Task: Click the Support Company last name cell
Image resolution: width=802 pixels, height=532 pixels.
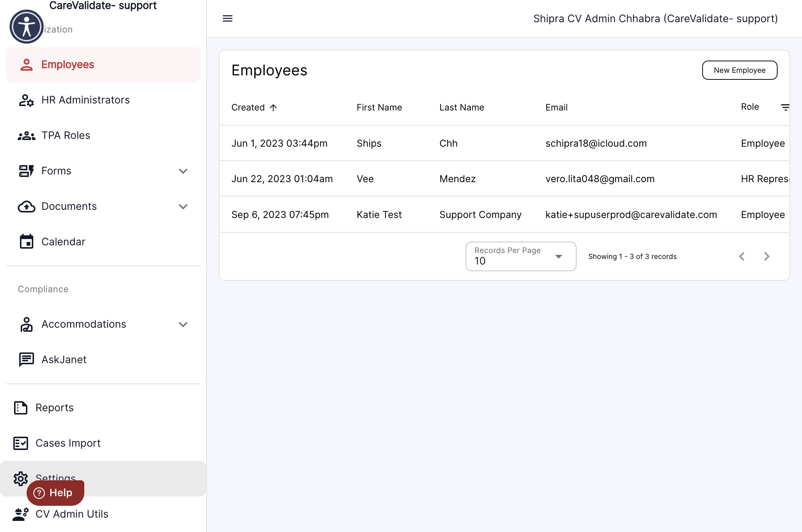Action: point(480,215)
